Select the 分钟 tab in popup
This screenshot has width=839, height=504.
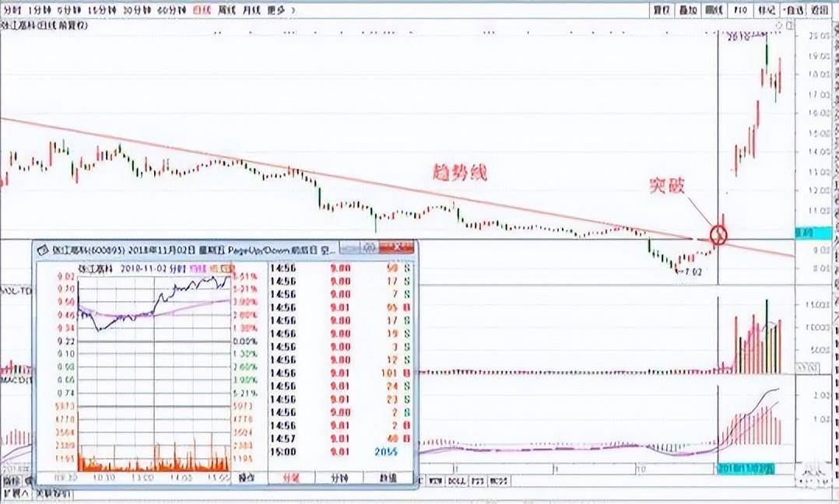click(x=339, y=478)
